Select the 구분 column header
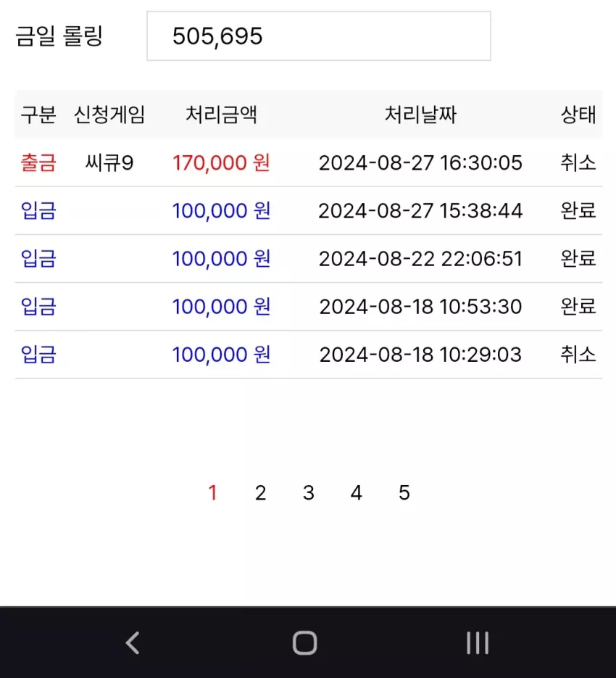 [x=38, y=115]
